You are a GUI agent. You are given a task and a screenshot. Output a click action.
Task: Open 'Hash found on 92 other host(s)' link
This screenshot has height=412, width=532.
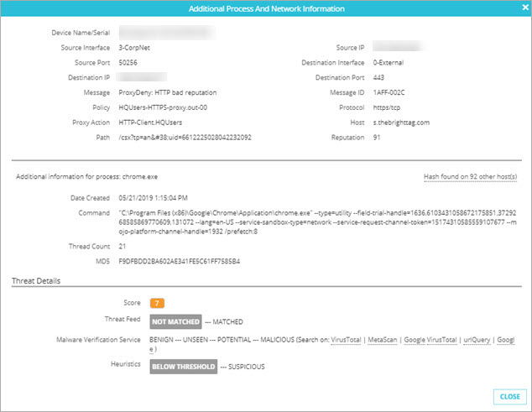pos(469,176)
